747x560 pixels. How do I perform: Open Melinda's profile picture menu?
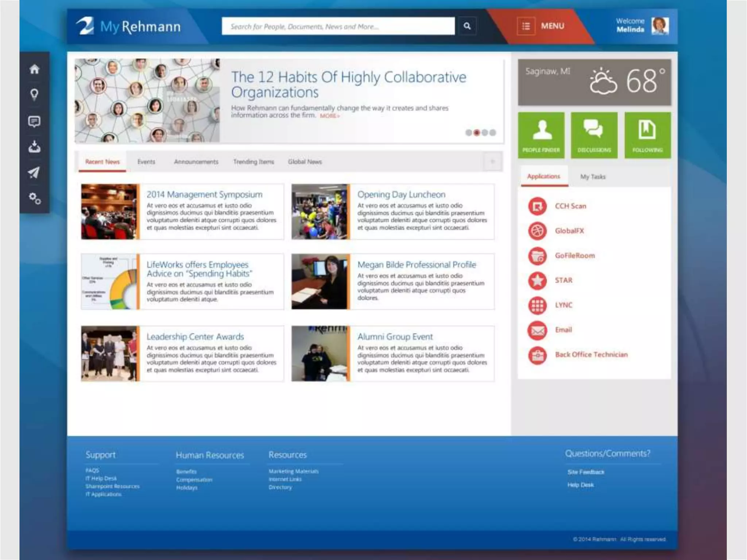pyautogui.click(x=660, y=26)
